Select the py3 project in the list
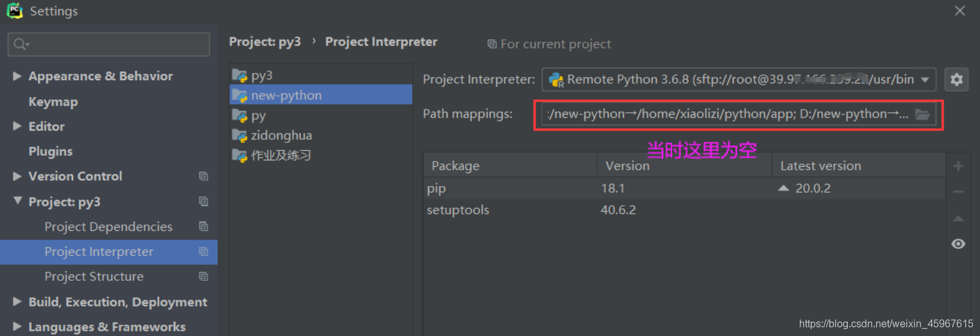Screen dimensions: 980x336 tap(321, 76)
